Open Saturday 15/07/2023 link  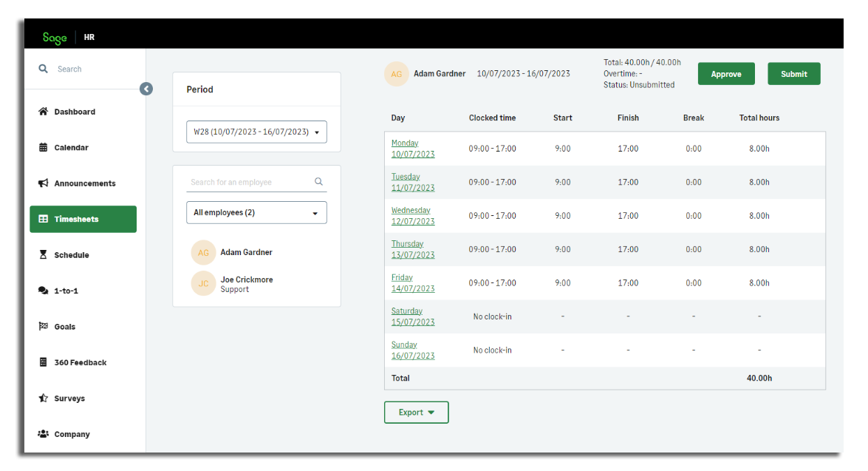[x=413, y=316]
